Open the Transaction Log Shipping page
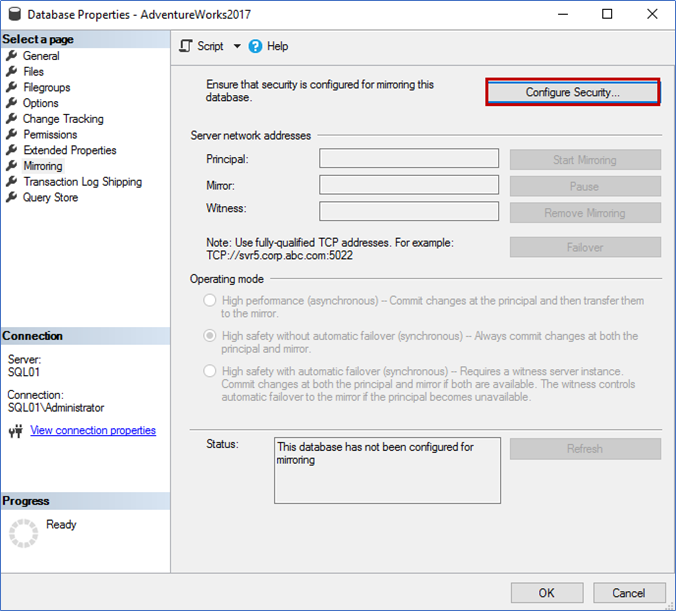676x611 pixels. (82, 182)
